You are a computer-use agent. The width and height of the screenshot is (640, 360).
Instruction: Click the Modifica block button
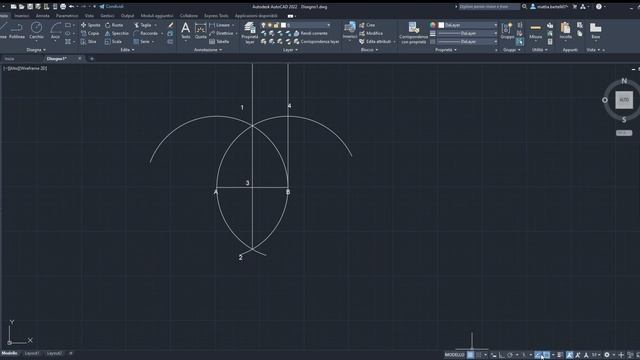coord(371,33)
